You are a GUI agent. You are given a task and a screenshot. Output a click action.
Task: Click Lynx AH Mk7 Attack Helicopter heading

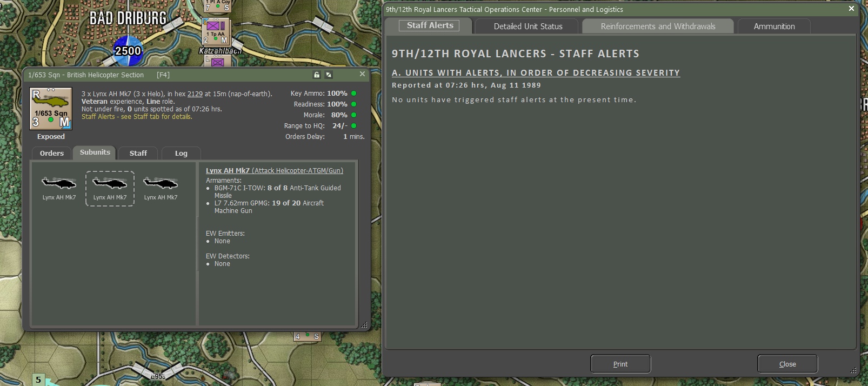[x=275, y=171]
